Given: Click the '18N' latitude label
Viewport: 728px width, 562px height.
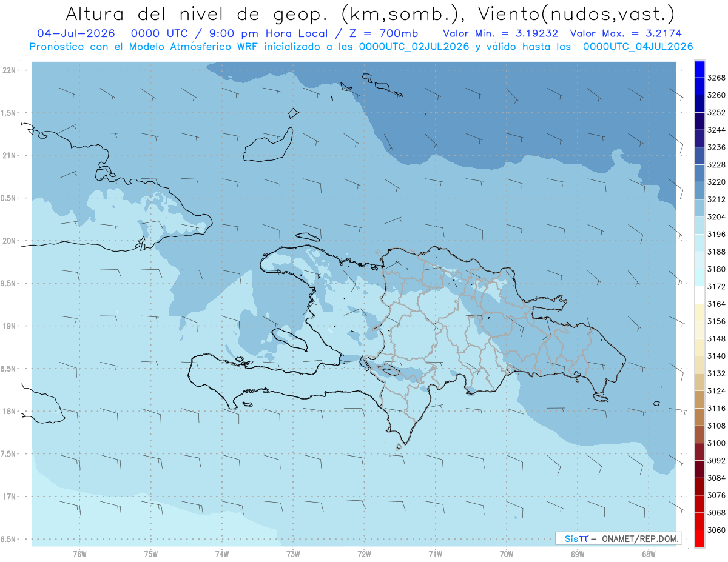Looking at the screenshot, I should click(10, 411).
